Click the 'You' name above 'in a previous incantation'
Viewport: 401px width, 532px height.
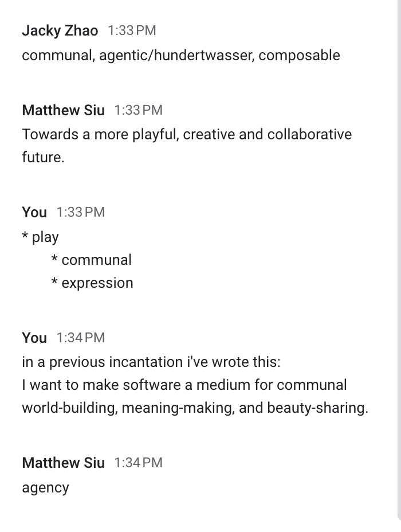coord(34,338)
